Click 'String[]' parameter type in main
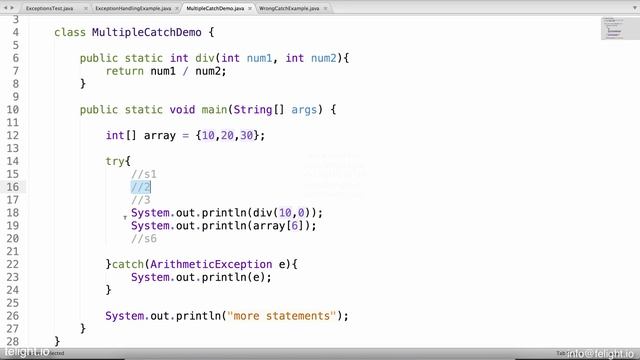Viewport: 640px width, 360px height. pos(259,109)
